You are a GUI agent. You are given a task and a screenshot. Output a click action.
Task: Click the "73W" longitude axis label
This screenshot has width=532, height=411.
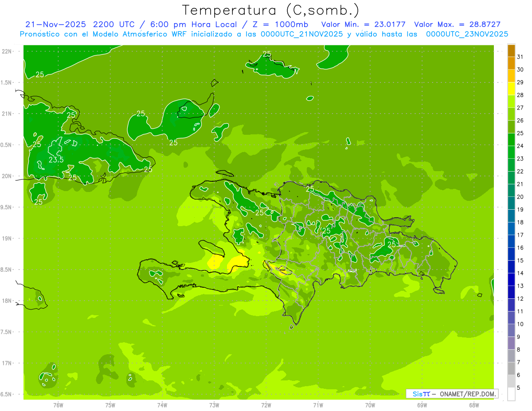point(214,405)
